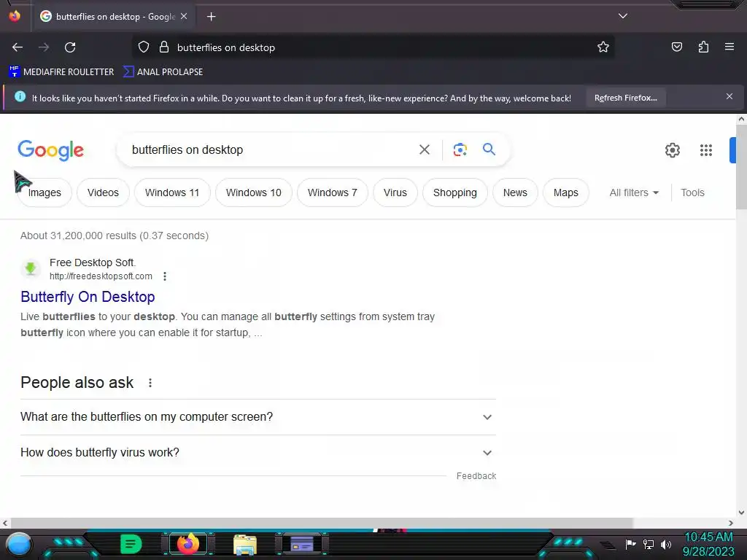Open the Start orb button

(19, 544)
